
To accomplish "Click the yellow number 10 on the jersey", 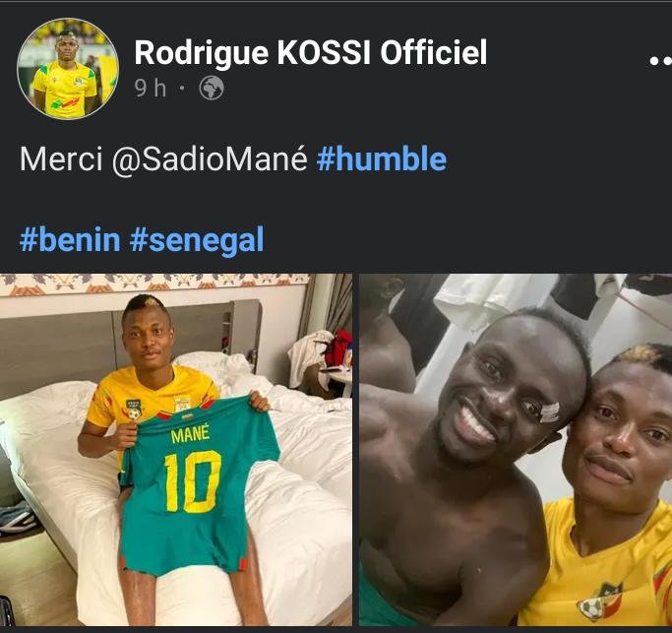I will (192, 481).
